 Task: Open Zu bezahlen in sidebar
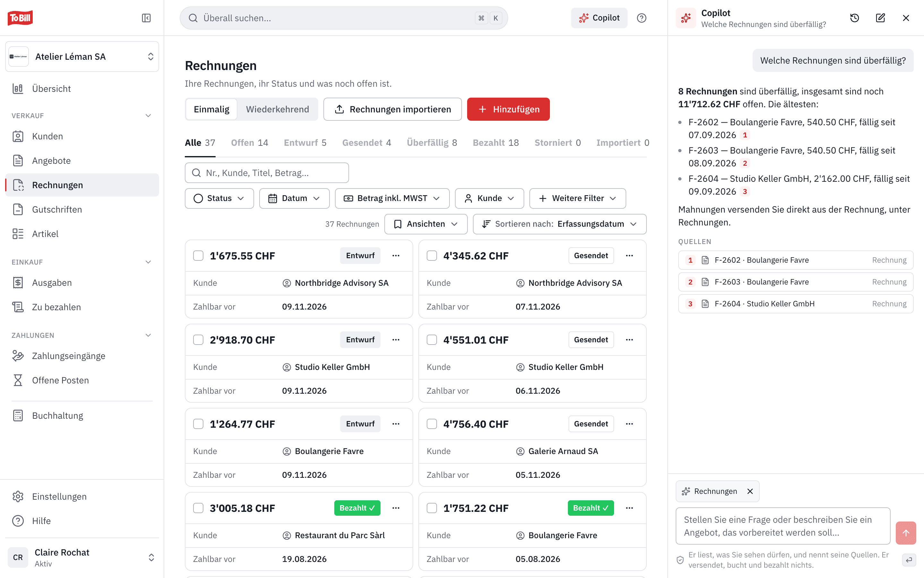82,307
